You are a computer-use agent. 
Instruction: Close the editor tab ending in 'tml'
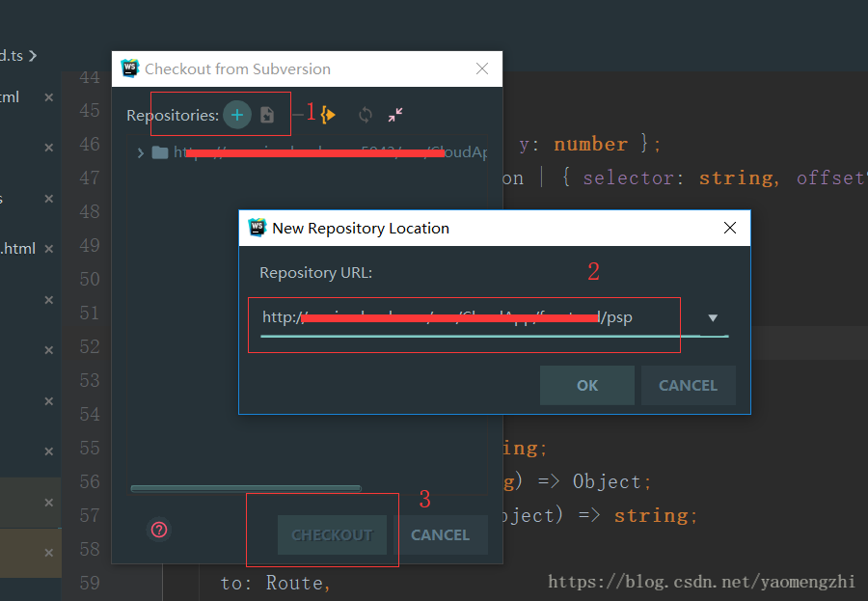click(49, 97)
